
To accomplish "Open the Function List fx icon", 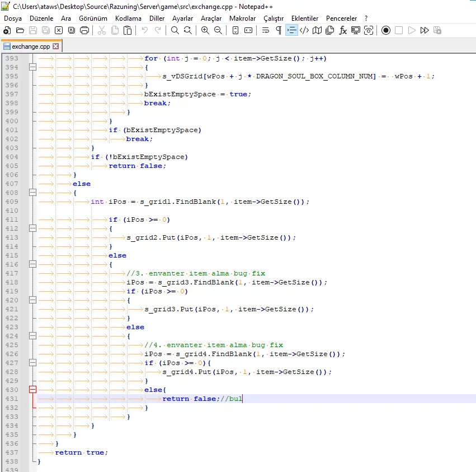I will [343, 30].
